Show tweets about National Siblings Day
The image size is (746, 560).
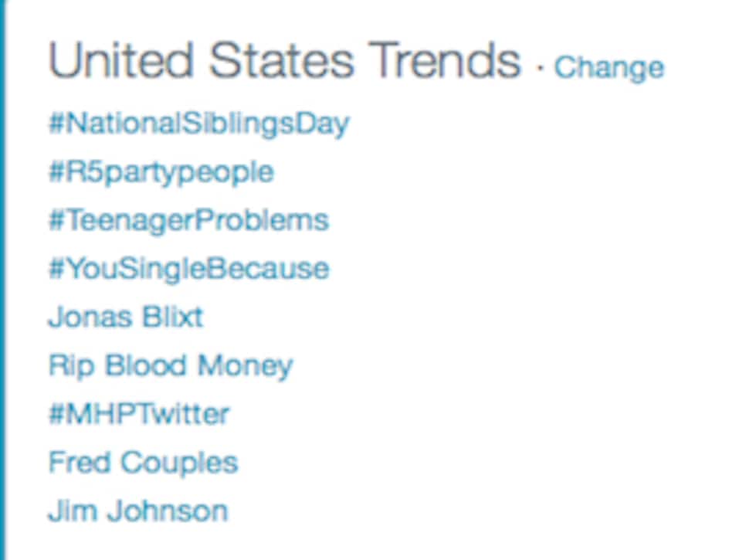coord(199,124)
